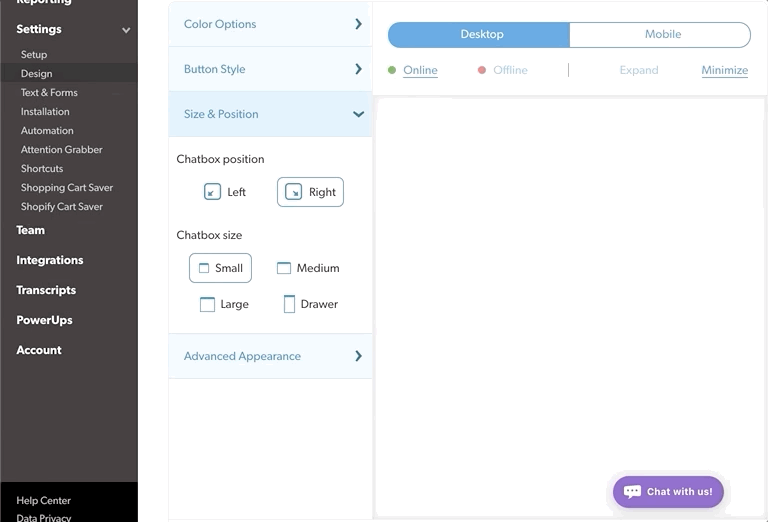
Task: Click the Settings sidebar heading
Action: click(39, 29)
